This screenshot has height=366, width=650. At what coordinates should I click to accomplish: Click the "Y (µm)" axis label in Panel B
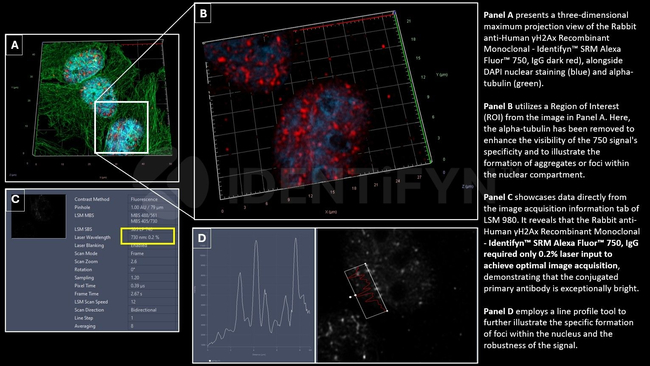[x=442, y=75]
